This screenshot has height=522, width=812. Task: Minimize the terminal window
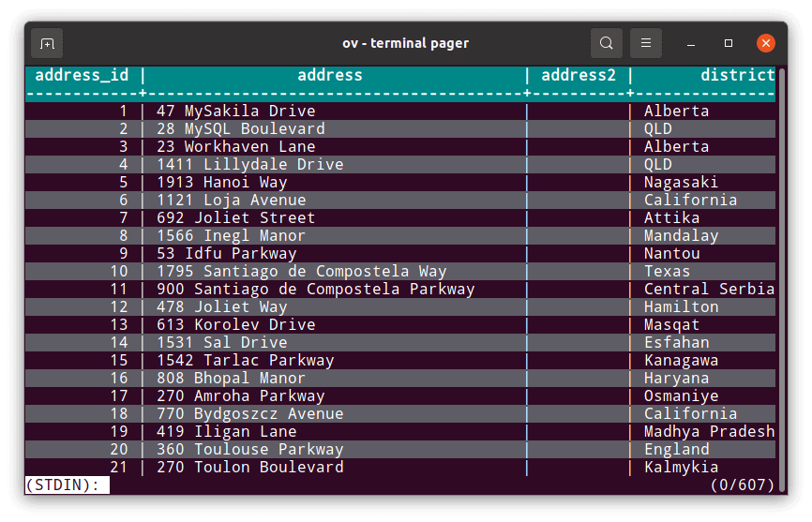click(690, 43)
